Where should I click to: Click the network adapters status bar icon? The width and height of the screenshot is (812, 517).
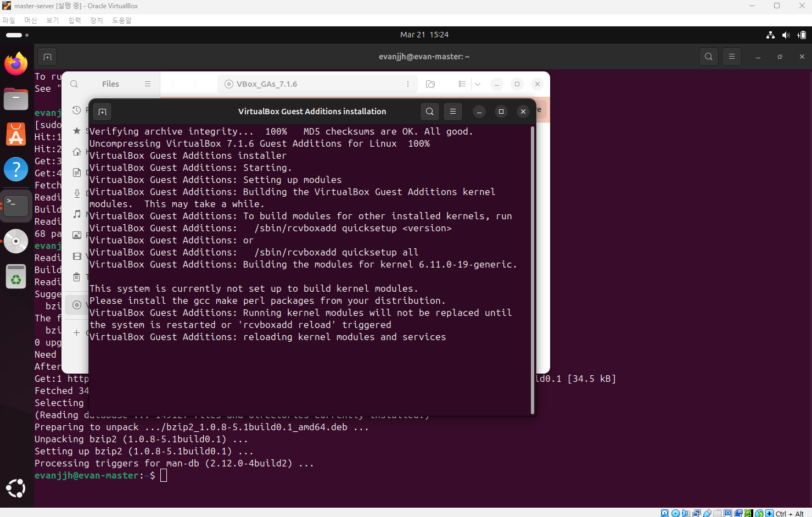696,513
